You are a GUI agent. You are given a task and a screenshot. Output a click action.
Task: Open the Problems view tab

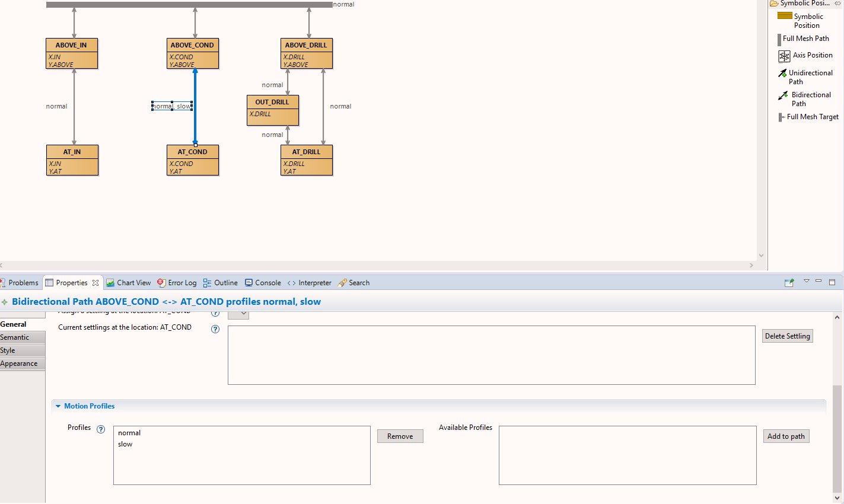click(x=19, y=283)
